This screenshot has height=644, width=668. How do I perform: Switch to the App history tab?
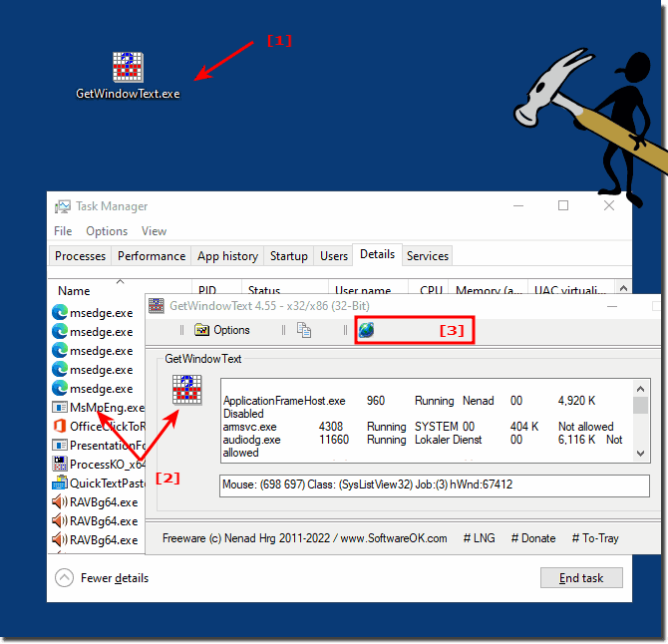click(228, 256)
